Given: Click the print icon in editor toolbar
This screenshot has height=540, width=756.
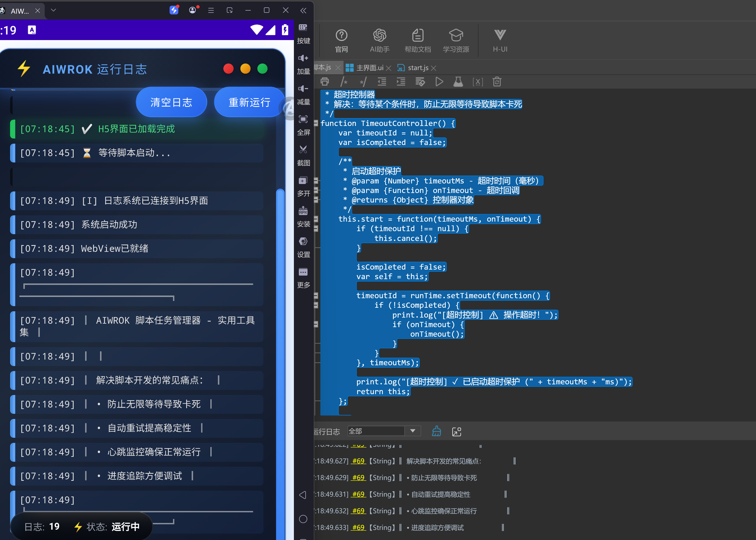Looking at the screenshot, I should [x=325, y=82].
